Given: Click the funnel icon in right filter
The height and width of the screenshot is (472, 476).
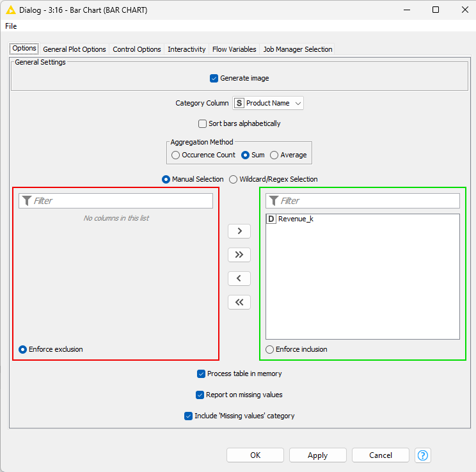Looking at the screenshot, I should click(273, 201).
